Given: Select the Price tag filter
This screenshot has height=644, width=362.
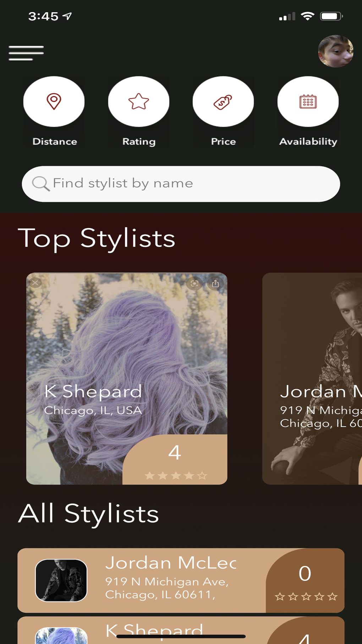Looking at the screenshot, I should coord(223,102).
